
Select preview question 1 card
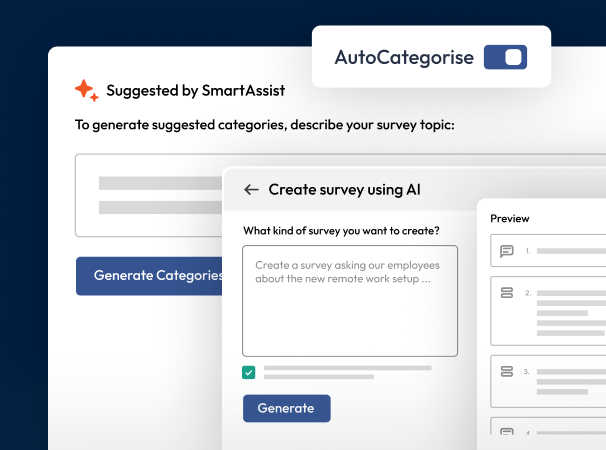(x=548, y=251)
